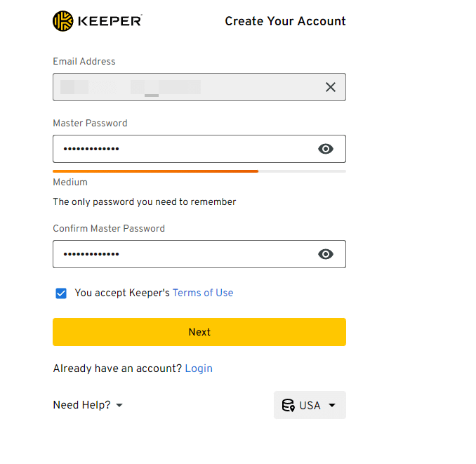Show the Confirm Master Password using the eye icon
This screenshot has height=464, width=476.
[326, 254]
